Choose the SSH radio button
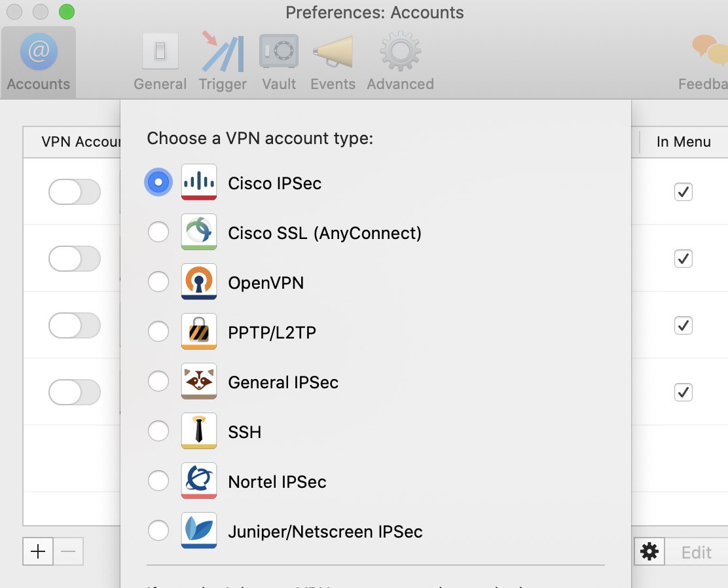The height and width of the screenshot is (588, 728). pyautogui.click(x=158, y=431)
